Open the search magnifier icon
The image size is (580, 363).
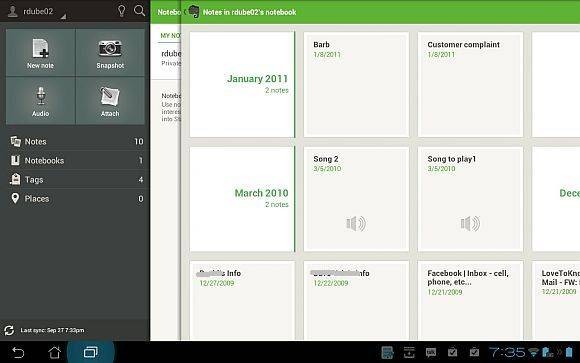click(139, 11)
